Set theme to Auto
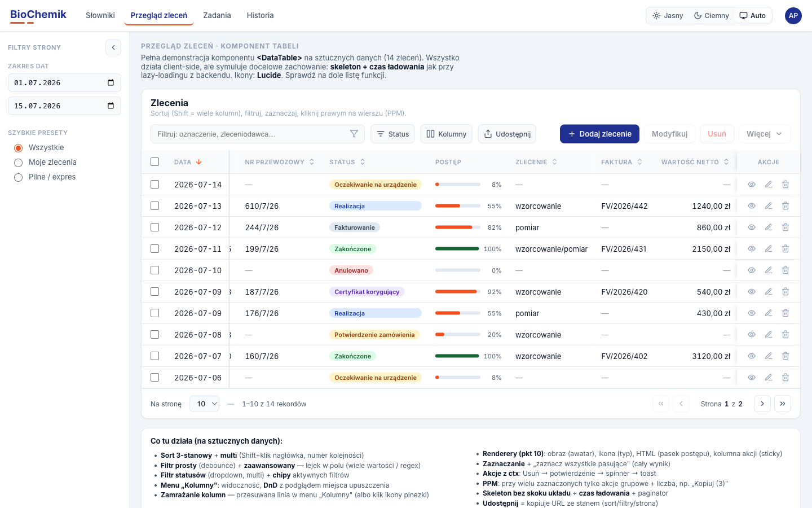812x508 pixels. click(x=753, y=16)
